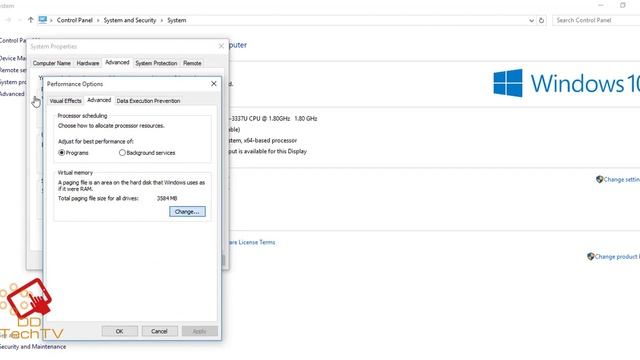The height and width of the screenshot is (360, 640).
Task: Click 'x64-based processor' system type text
Action: pos(270,140)
